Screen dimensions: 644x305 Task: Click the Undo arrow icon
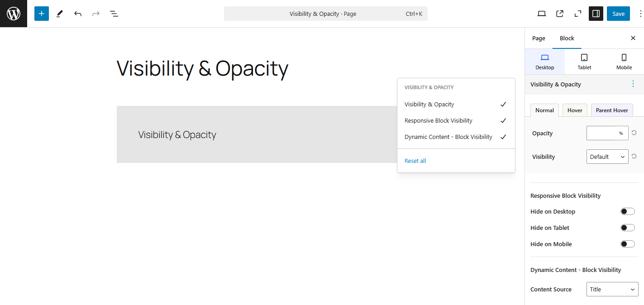[78, 14]
